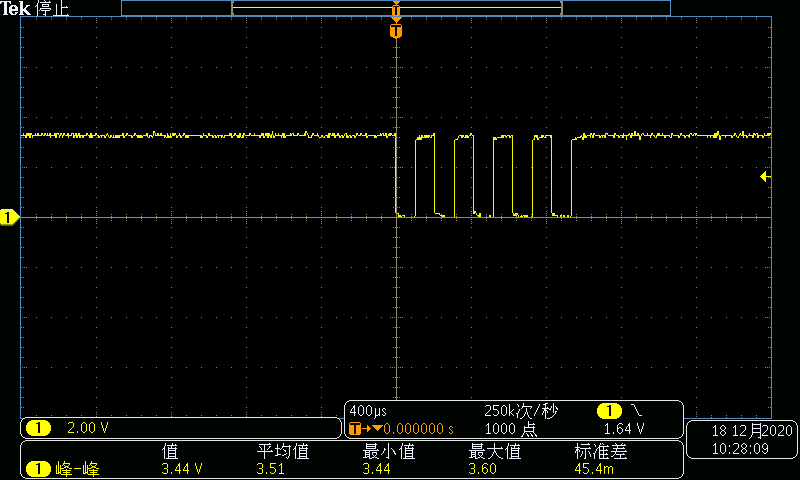The image size is (800, 480).
Task: Click the 1.64 V trigger level value
Action: pyautogui.click(x=624, y=428)
